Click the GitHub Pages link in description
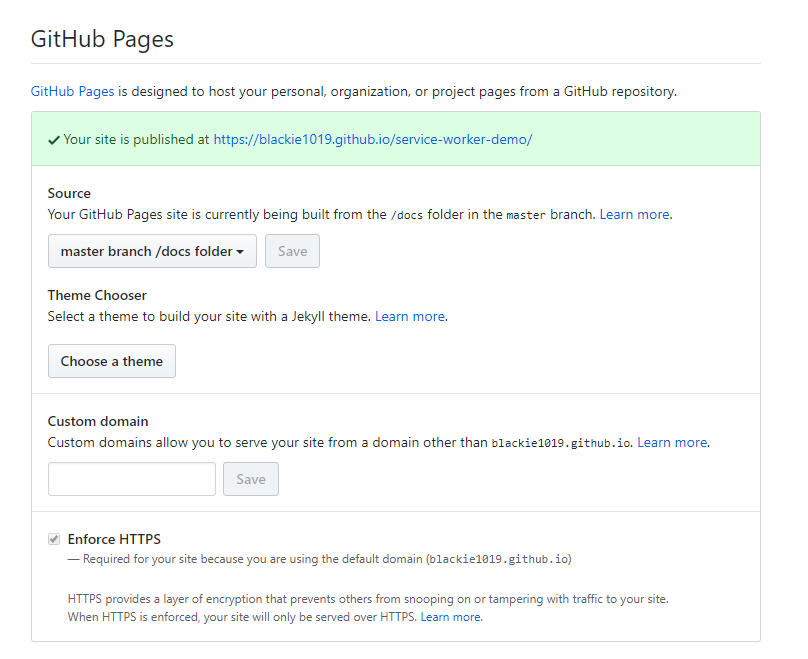Image resolution: width=808 pixels, height=659 pixels. coord(73,91)
